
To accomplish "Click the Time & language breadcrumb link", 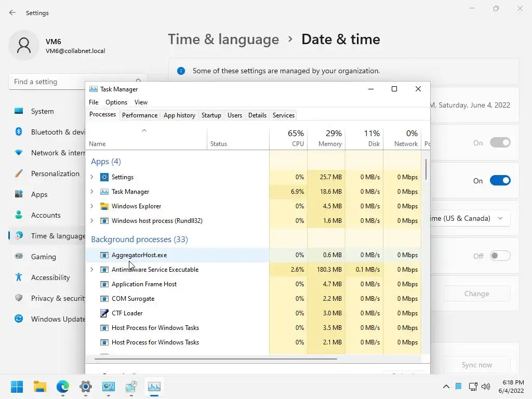I will 223,39.
